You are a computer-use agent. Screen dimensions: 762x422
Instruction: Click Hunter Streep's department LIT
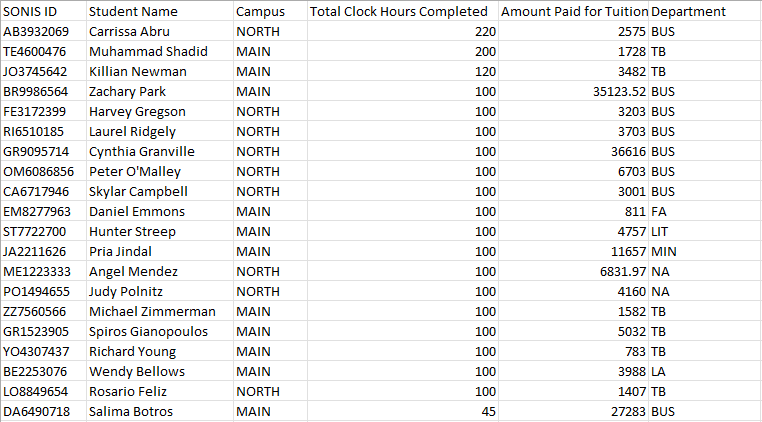(660, 232)
